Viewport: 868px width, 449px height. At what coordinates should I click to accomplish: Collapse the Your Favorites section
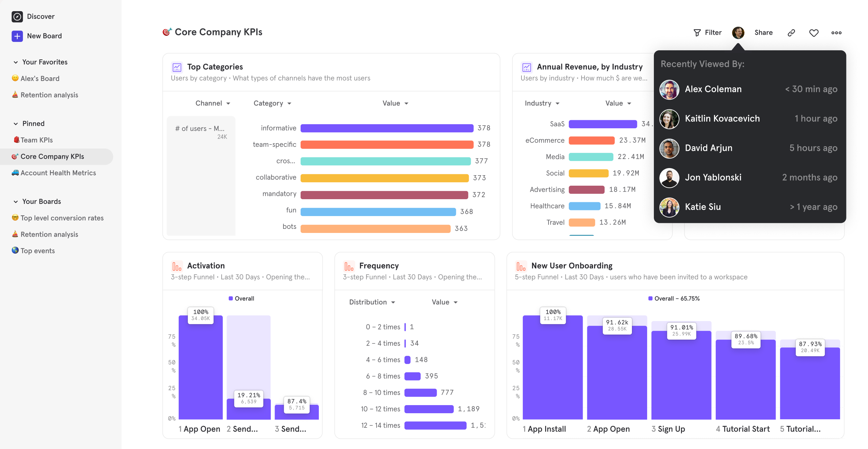click(x=16, y=62)
